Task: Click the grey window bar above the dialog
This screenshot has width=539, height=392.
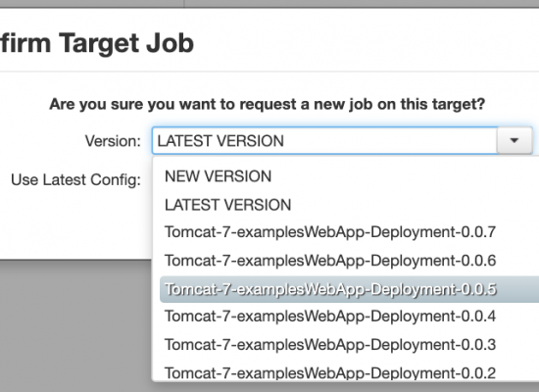Action: (x=269, y=4)
